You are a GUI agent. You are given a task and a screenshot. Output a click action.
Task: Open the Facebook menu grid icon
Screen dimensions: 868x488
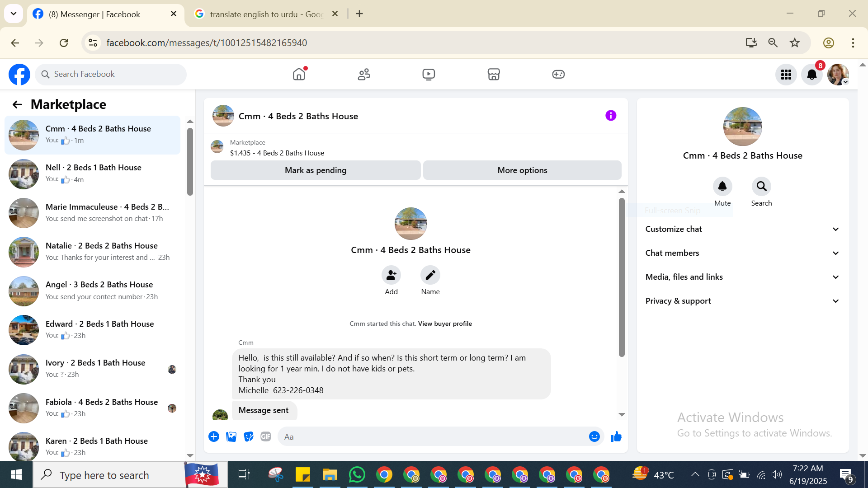[786, 75]
